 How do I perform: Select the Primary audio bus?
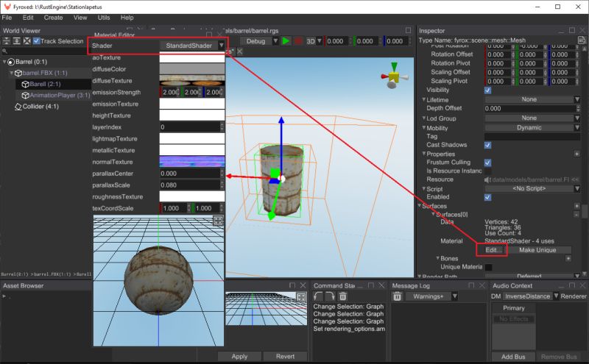(x=513, y=308)
